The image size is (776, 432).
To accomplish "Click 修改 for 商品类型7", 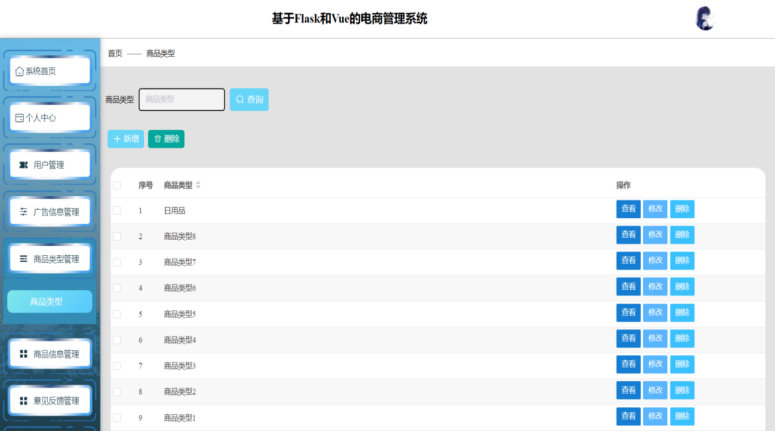I will click(x=655, y=260).
